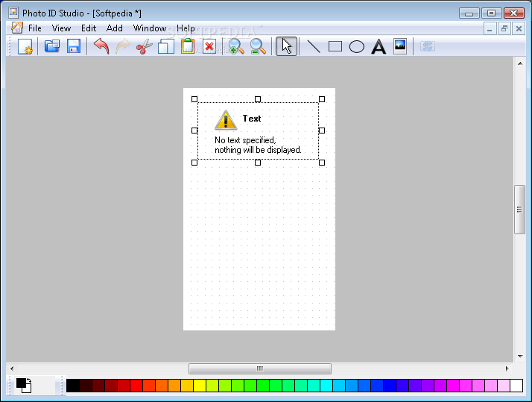Pick the pure red swatch from the palette
The height and width of the screenshot is (402, 532).
pyautogui.click(x=136, y=386)
